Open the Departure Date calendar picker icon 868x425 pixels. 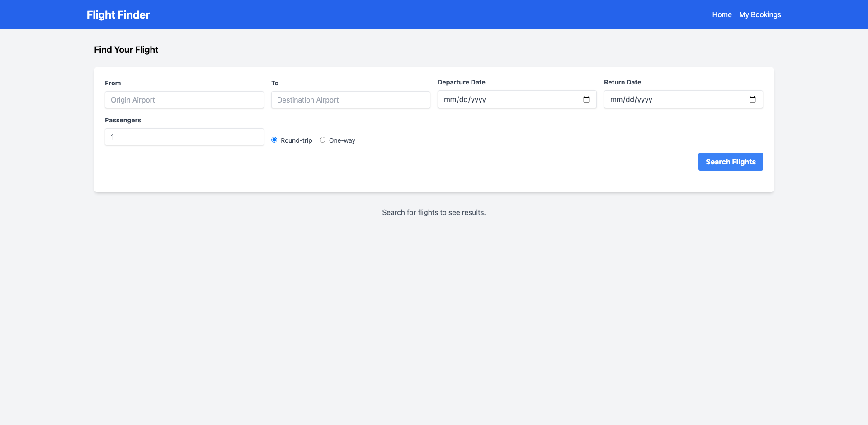tap(586, 99)
